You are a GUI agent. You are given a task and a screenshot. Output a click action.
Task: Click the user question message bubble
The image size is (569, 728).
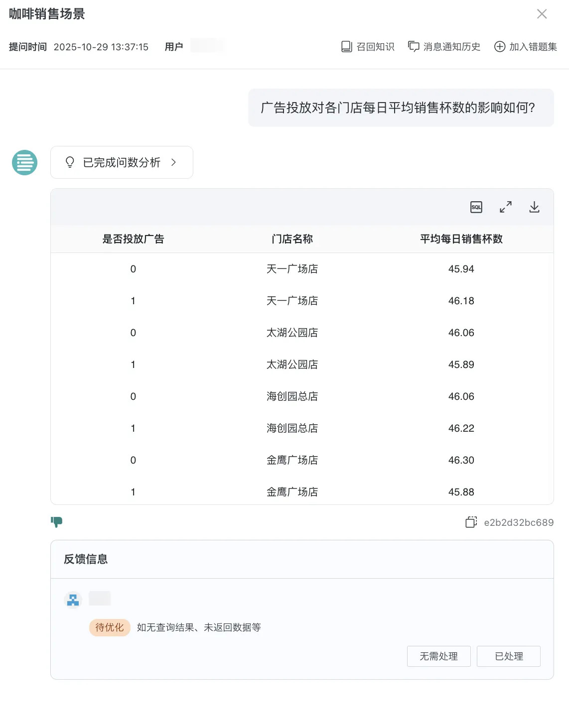click(401, 108)
